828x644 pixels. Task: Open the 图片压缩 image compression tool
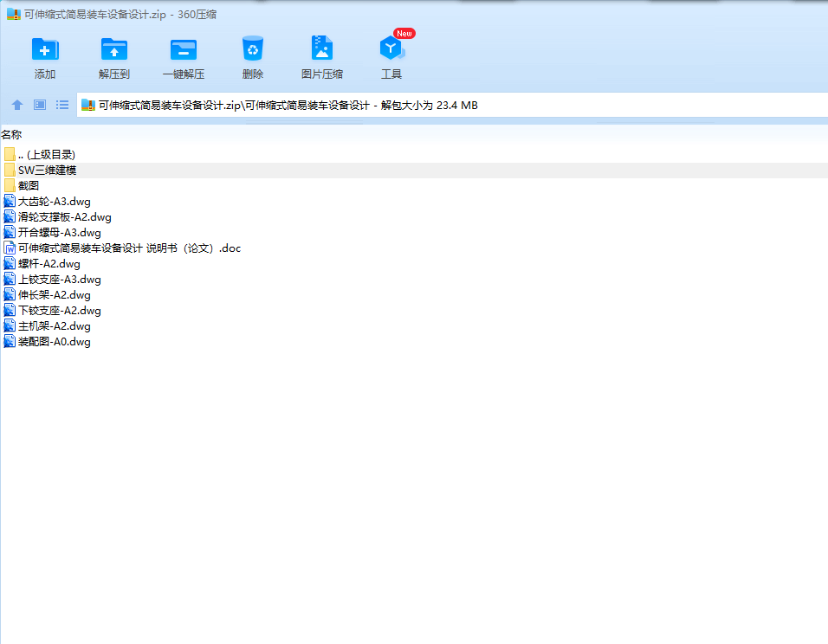pyautogui.click(x=321, y=48)
